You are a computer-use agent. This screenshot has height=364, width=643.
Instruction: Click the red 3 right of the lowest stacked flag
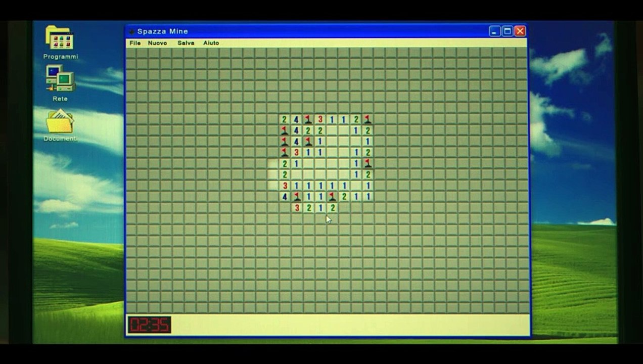pos(296,152)
